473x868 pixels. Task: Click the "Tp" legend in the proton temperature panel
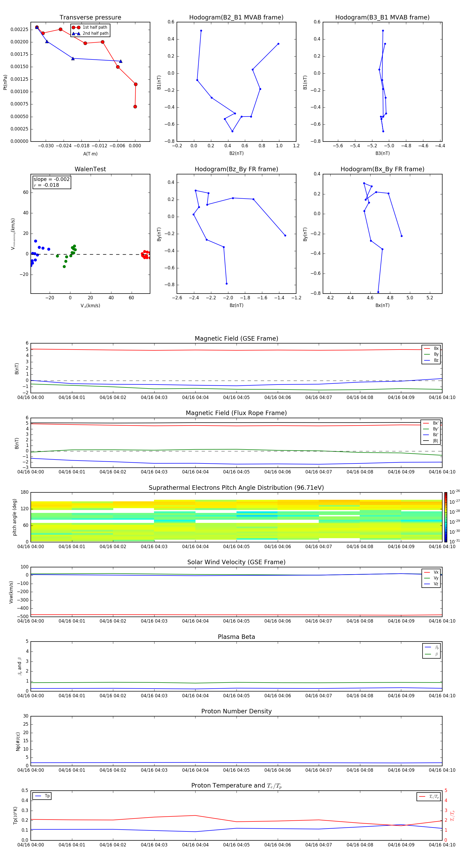pos(42,796)
